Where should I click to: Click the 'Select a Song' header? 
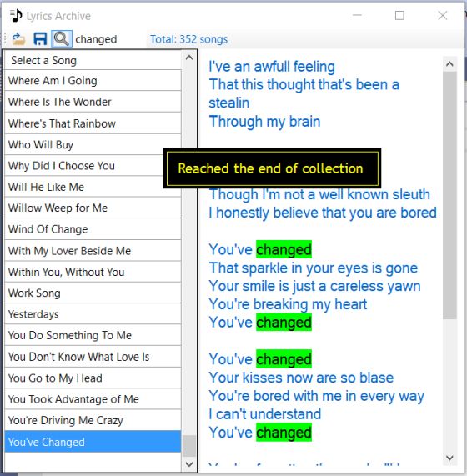[x=93, y=60]
